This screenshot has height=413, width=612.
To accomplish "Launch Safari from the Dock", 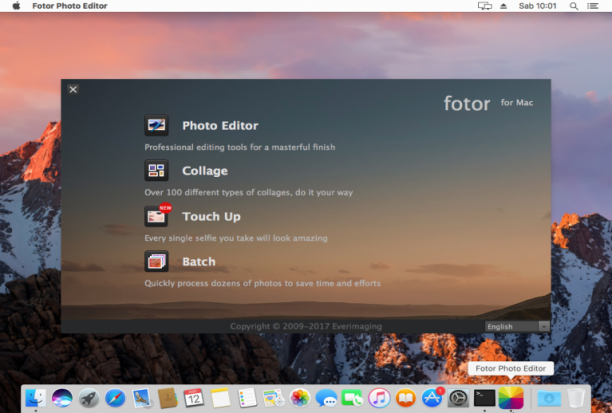I will [x=115, y=398].
